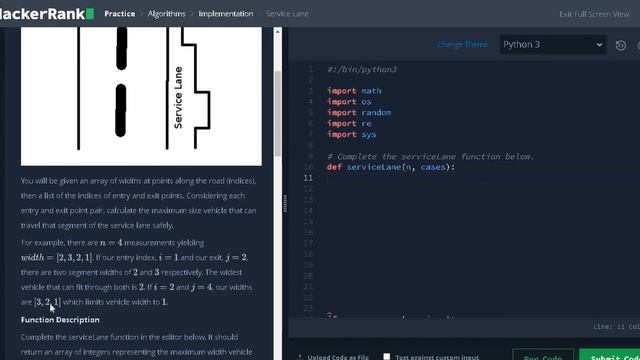Click the 'import os' code line
The width and height of the screenshot is (640, 360).
pos(349,102)
